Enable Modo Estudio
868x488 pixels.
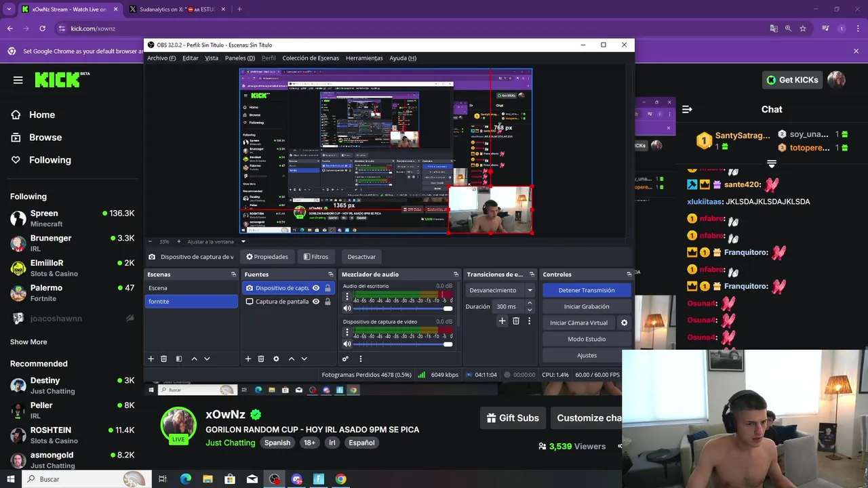click(587, 339)
